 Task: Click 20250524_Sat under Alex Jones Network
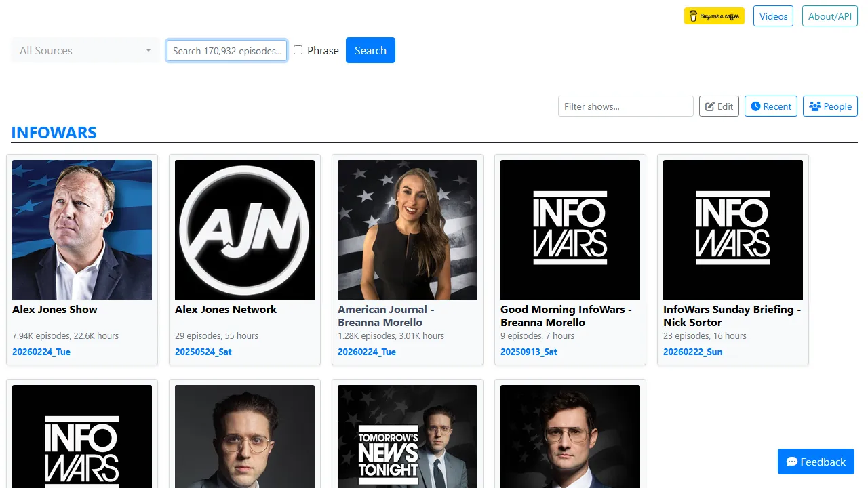(x=203, y=352)
